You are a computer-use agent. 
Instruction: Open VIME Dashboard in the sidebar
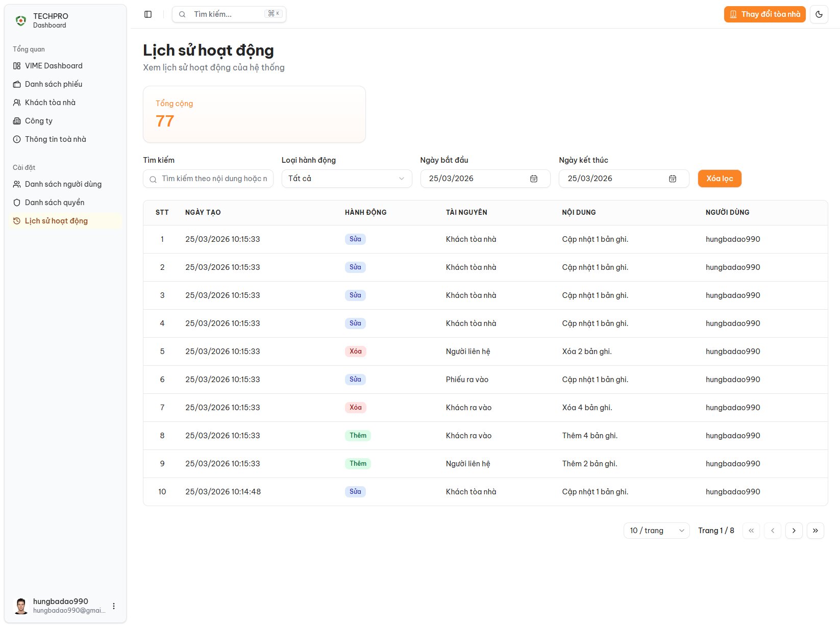coord(54,66)
